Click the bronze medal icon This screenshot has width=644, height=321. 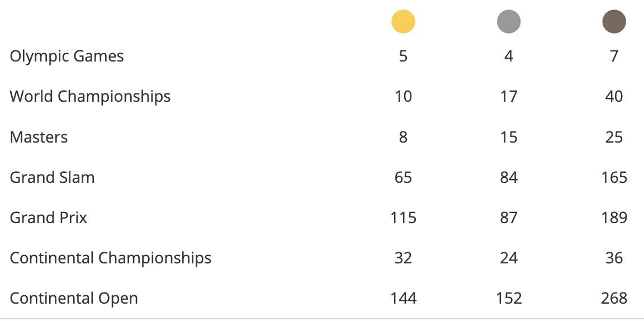[x=614, y=22]
